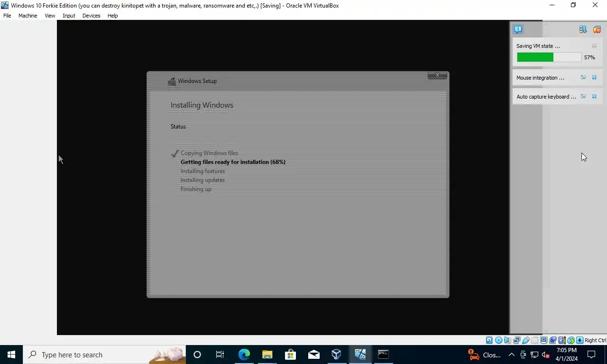
Task: Click the muted volume tray icon
Action: (546, 355)
